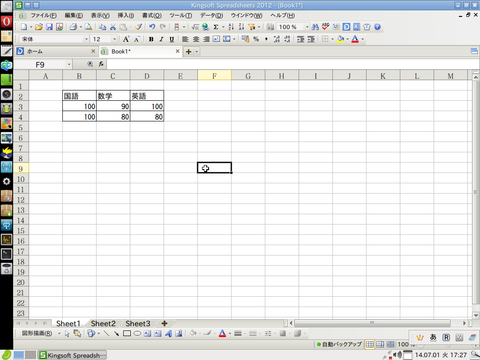Open font color dropdown arrow in formatting toolbar
480x360 pixels.
[x=362, y=39]
